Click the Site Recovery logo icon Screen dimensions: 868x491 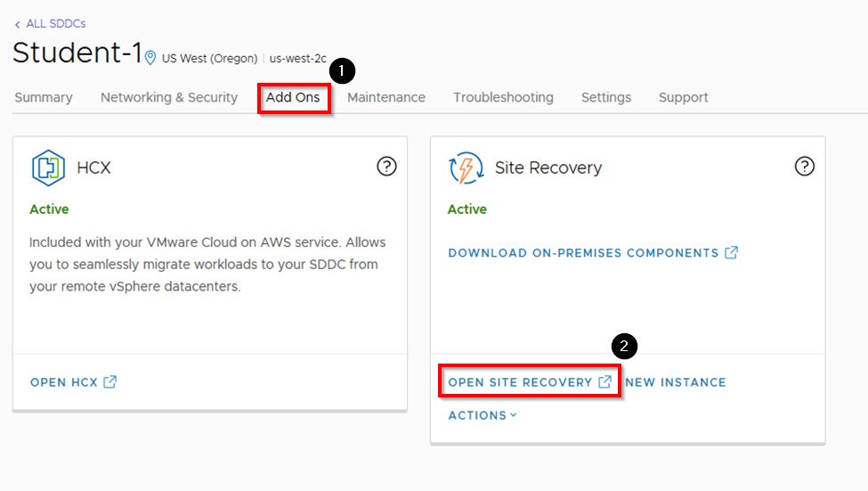(466, 168)
